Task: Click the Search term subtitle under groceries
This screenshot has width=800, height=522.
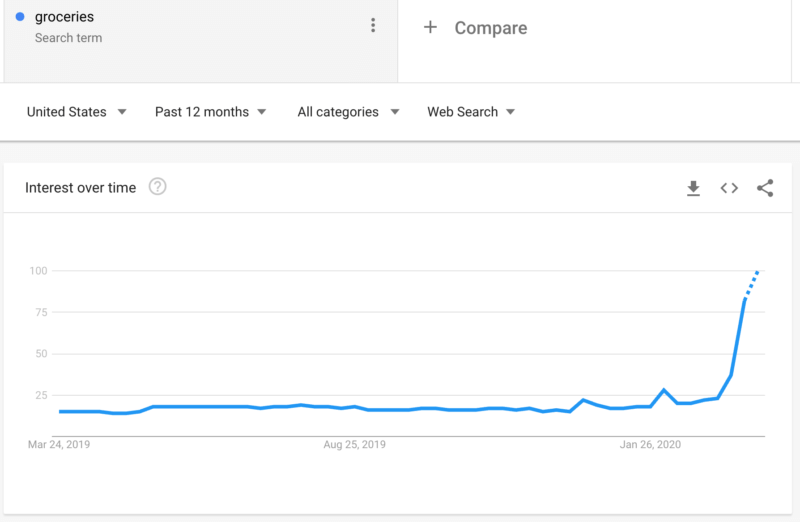Action: point(68,38)
